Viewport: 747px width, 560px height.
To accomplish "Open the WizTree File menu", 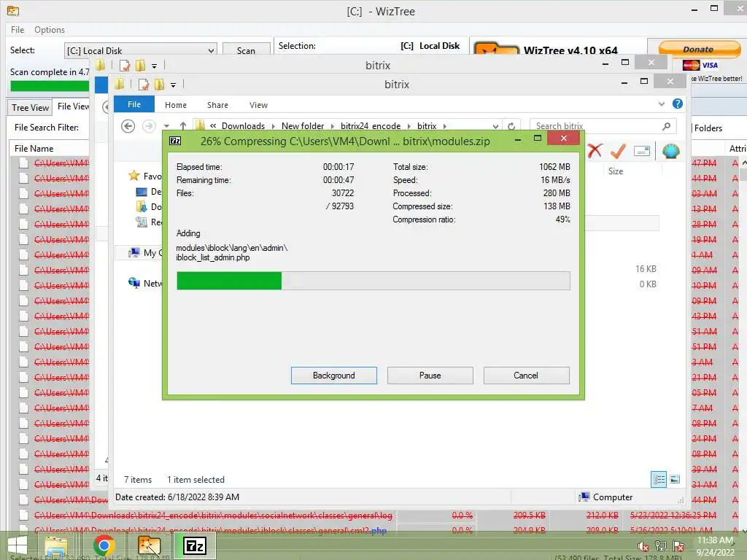I will tap(18, 29).
